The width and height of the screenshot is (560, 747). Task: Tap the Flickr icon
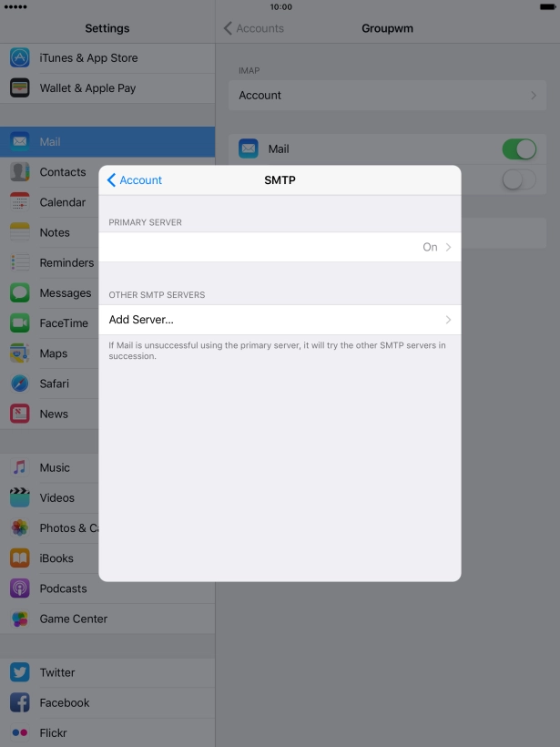[20, 732]
